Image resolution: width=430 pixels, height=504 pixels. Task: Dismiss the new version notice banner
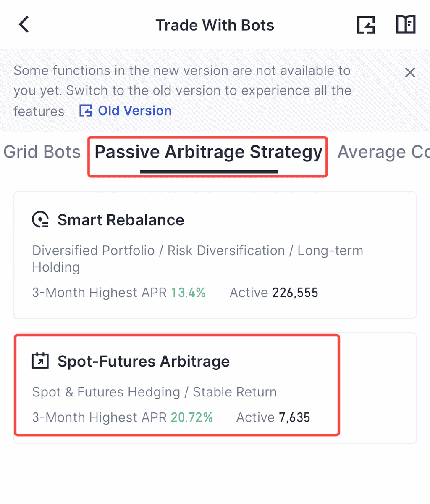pos(410,72)
